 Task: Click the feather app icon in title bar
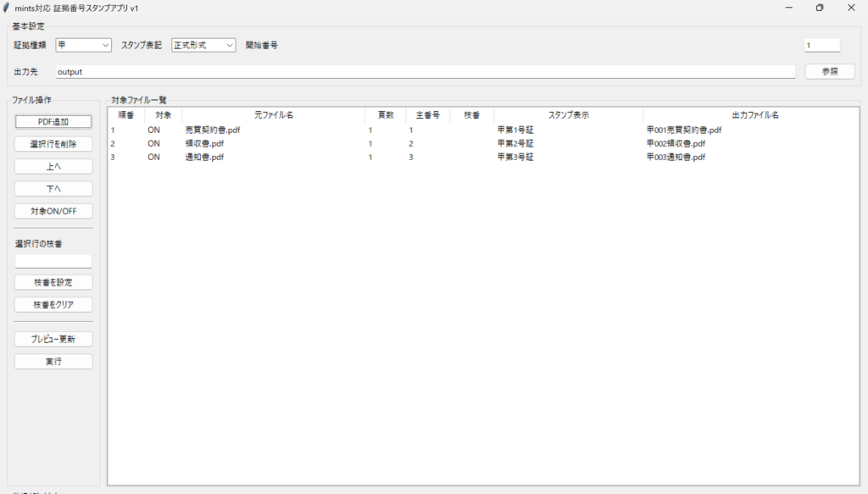point(7,8)
